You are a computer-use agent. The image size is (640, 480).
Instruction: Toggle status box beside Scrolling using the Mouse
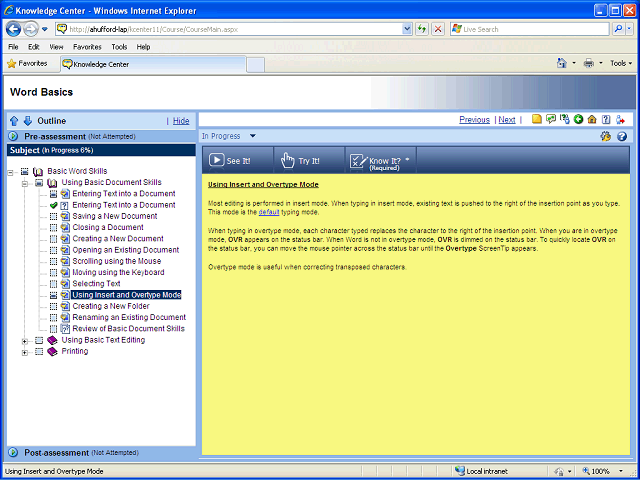(53, 261)
